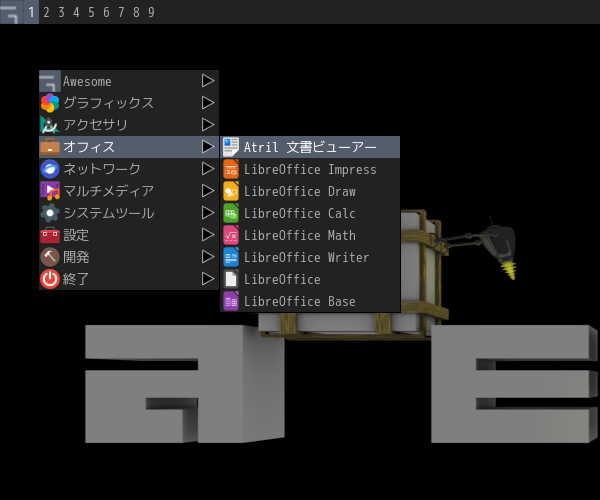The height and width of the screenshot is (500, 600).
Task: Launch LibreOffice Math
Action: 310,235
